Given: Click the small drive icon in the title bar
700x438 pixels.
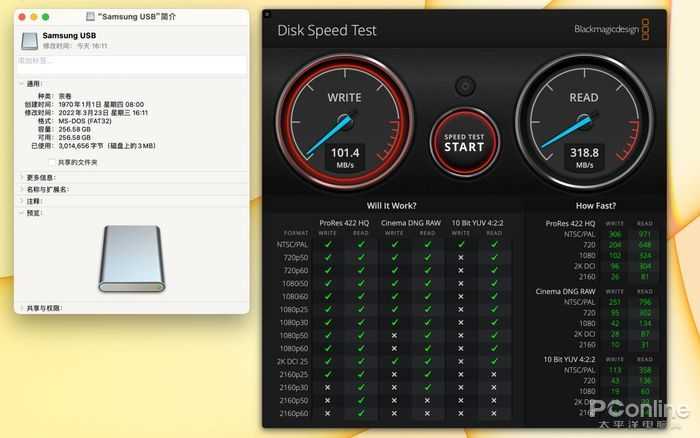Looking at the screenshot, I should click(91, 17).
